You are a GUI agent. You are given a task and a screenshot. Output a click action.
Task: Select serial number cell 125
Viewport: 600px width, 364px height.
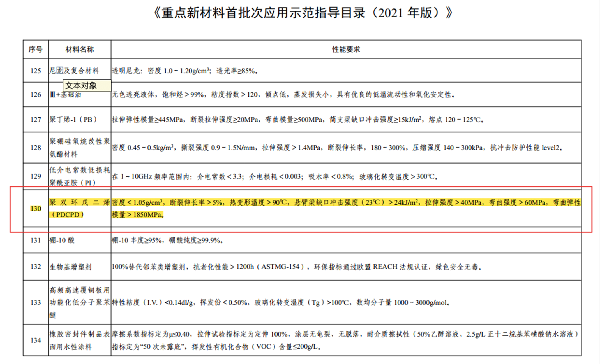tap(36, 71)
